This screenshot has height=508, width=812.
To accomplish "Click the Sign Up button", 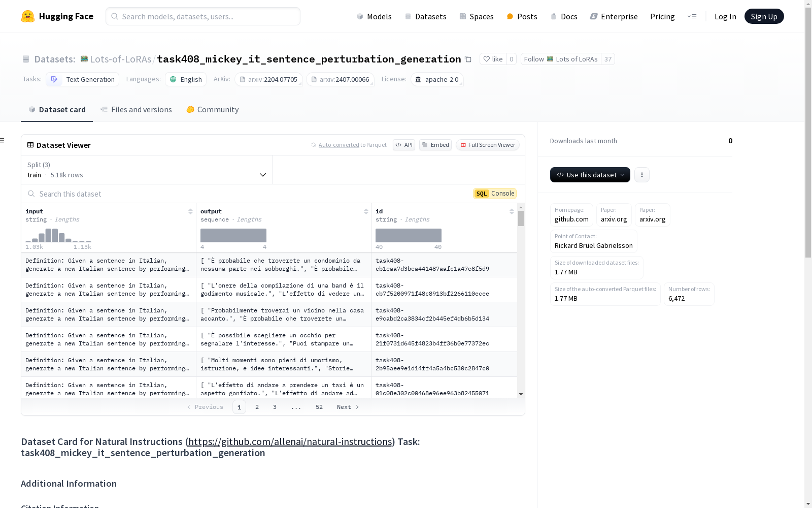I will point(764,16).
